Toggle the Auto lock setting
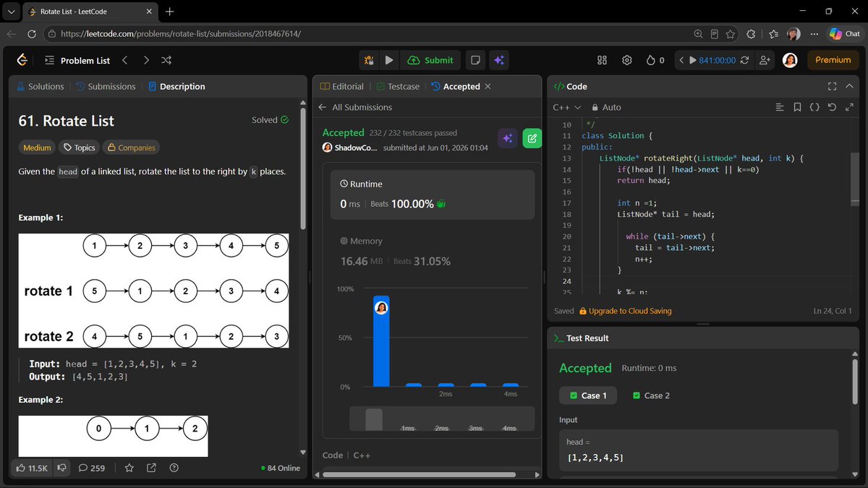868x488 pixels. tap(605, 107)
